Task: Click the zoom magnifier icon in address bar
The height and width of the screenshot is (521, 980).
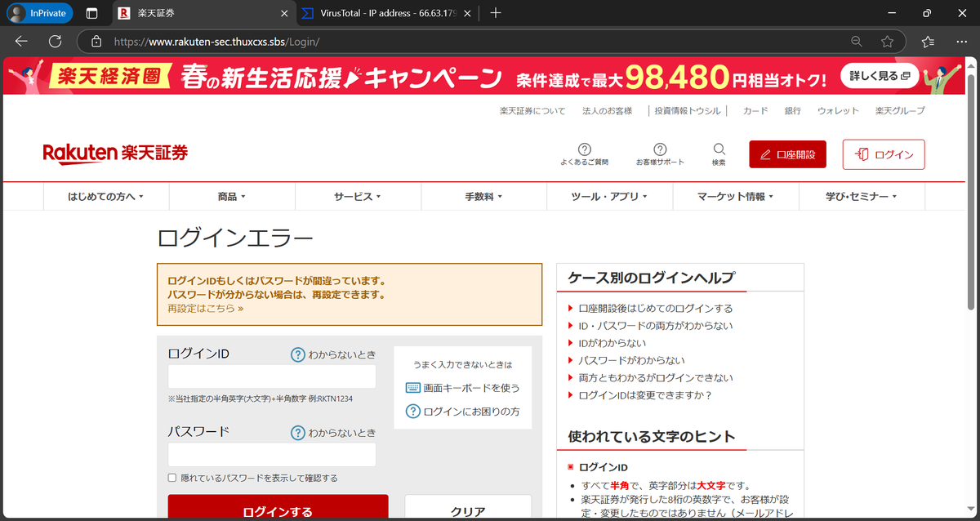Action: 857,41
